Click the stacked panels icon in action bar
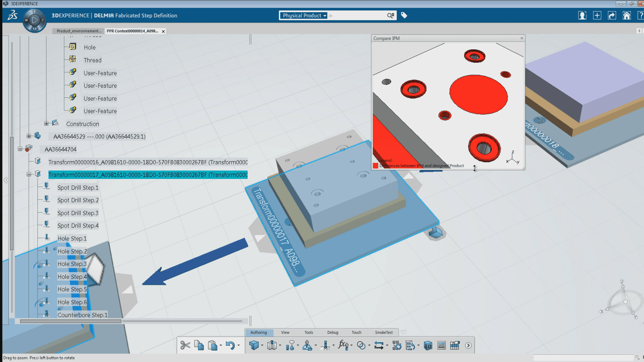Image resolution: width=644 pixels, height=362 pixels. (x=441, y=345)
